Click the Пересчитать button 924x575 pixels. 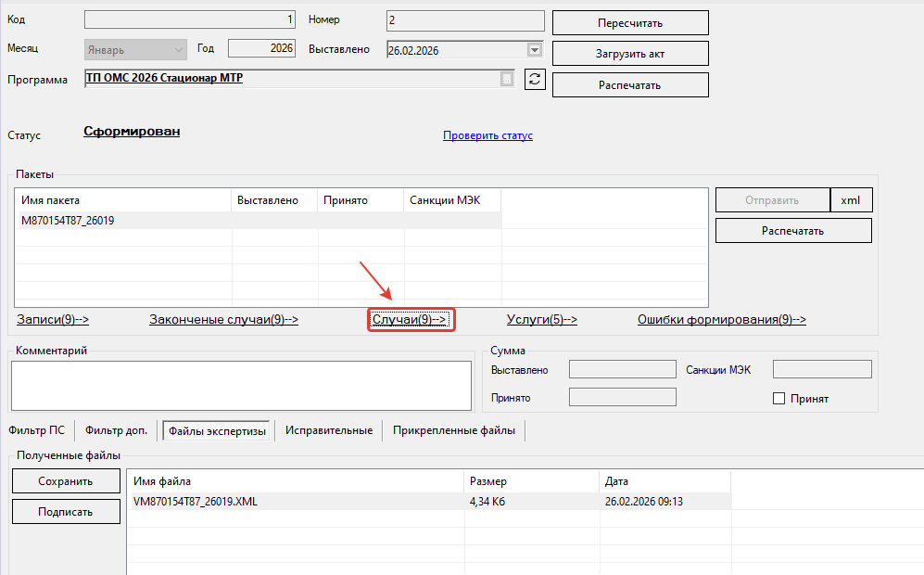630,23
